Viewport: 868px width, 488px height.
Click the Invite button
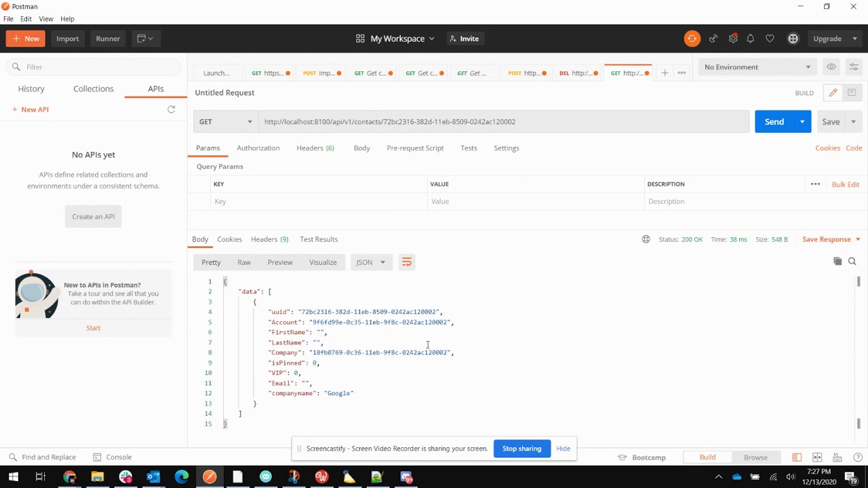(464, 39)
